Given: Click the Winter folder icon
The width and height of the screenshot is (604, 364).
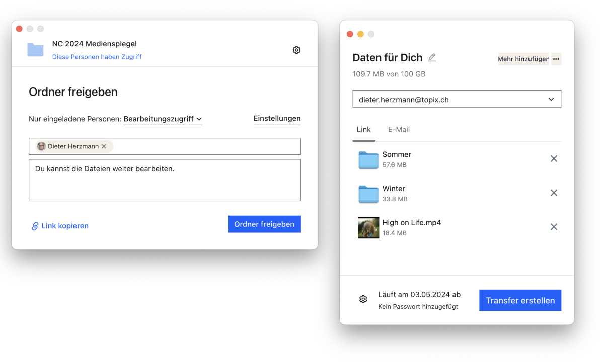Looking at the screenshot, I should pyautogui.click(x=368, y=194).
